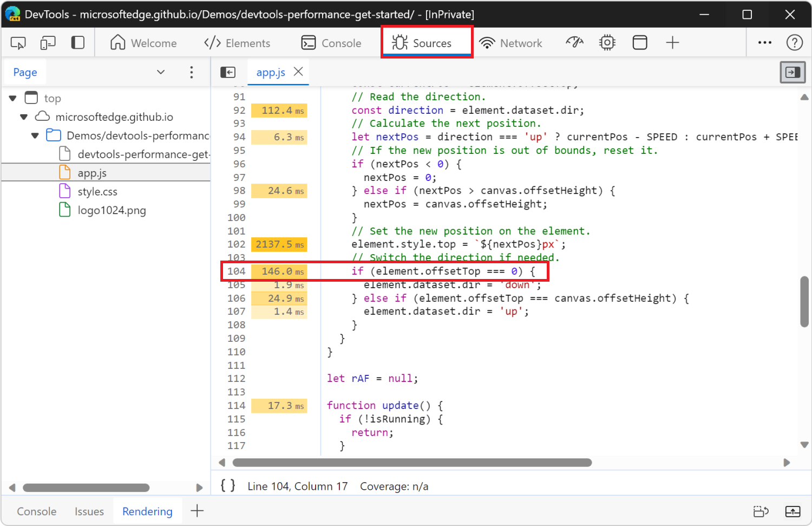Open DevTools Settings via gear icon
This screenshot has width=812, height=526.
(607, 42)
